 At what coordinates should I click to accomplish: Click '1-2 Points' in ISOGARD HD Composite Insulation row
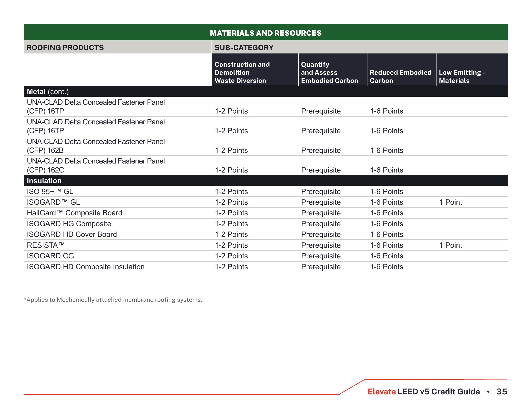point(231,267)
